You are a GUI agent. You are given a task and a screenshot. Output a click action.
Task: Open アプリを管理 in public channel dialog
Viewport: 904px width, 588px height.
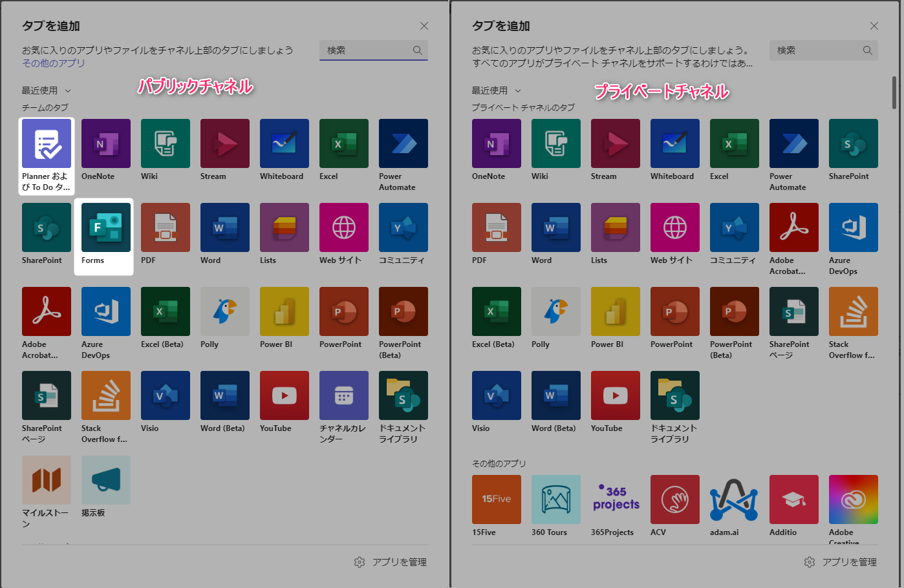tap(391, 562)
